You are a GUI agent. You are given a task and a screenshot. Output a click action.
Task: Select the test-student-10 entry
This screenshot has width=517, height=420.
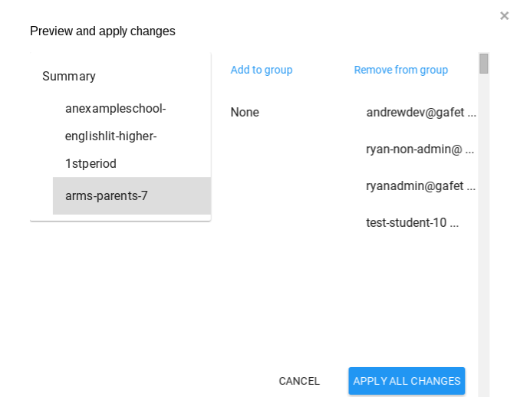(407, 223)
